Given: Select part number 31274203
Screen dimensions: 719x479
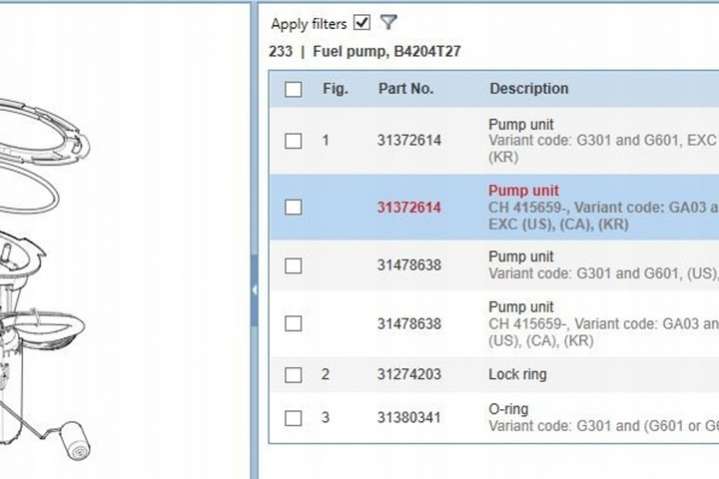Looking at the screenshot, I should (x=409, y=375).
